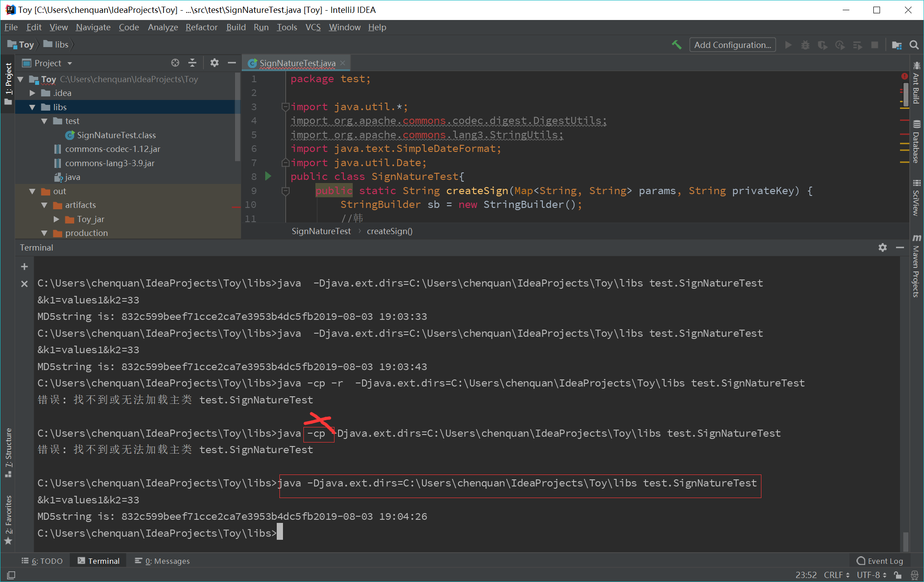The height and width of the screenshot is (582, 924).
Task: Click the createSign() editor breadcrumb
Action: (390, 231)
